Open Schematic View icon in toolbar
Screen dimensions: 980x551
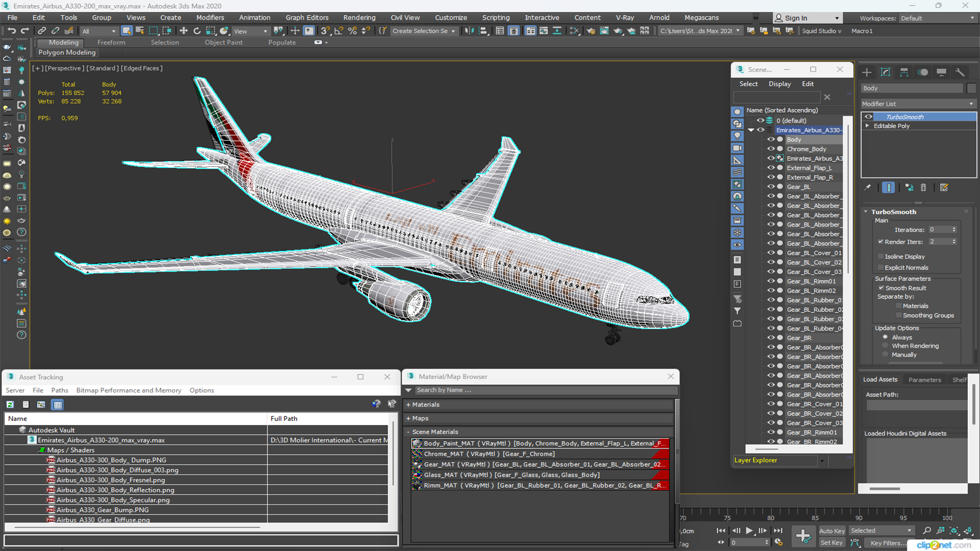point(575,31)
